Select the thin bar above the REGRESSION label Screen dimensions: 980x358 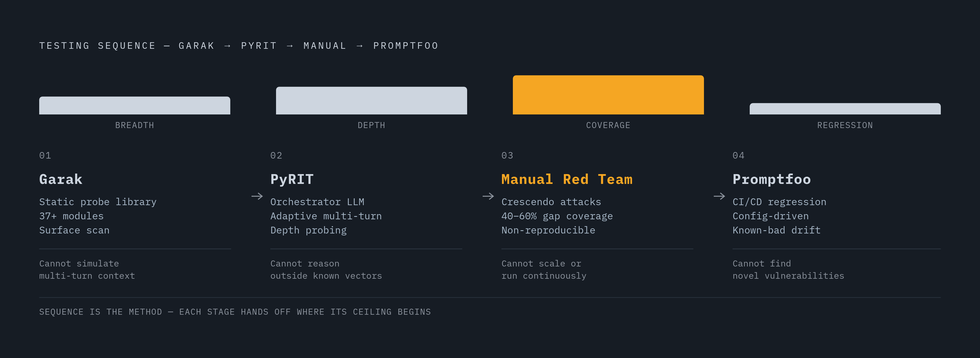(845, 108)
